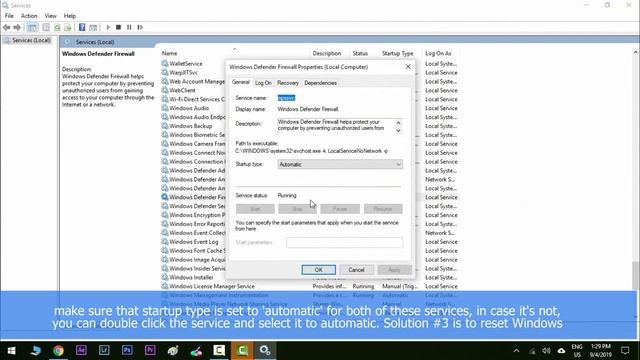
Task: Show hidden tray icons chevron
Action: [516, 351]
